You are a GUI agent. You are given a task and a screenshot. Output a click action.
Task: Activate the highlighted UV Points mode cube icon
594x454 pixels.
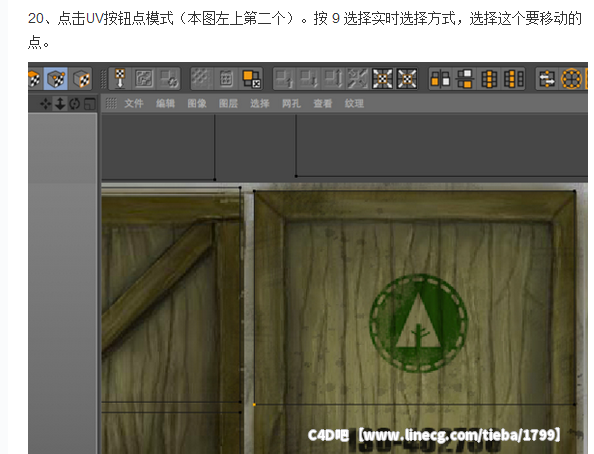pyautogui.click(x=56, y=79)
